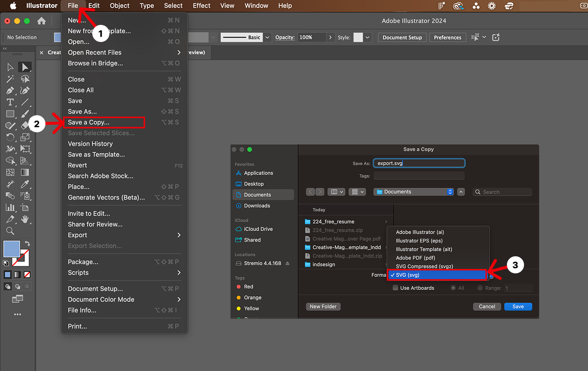Select the Column Graph tool

10,207
